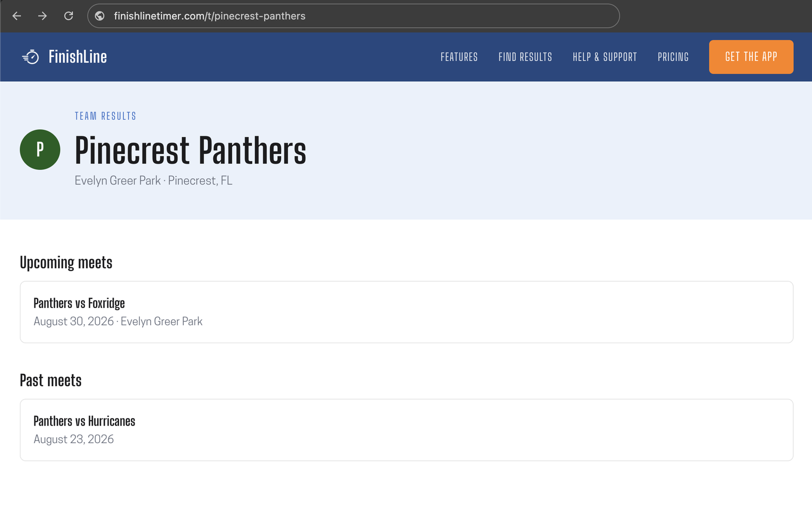
Task: Click the Pinecrest Panthers heading
Action: point(190,150)
